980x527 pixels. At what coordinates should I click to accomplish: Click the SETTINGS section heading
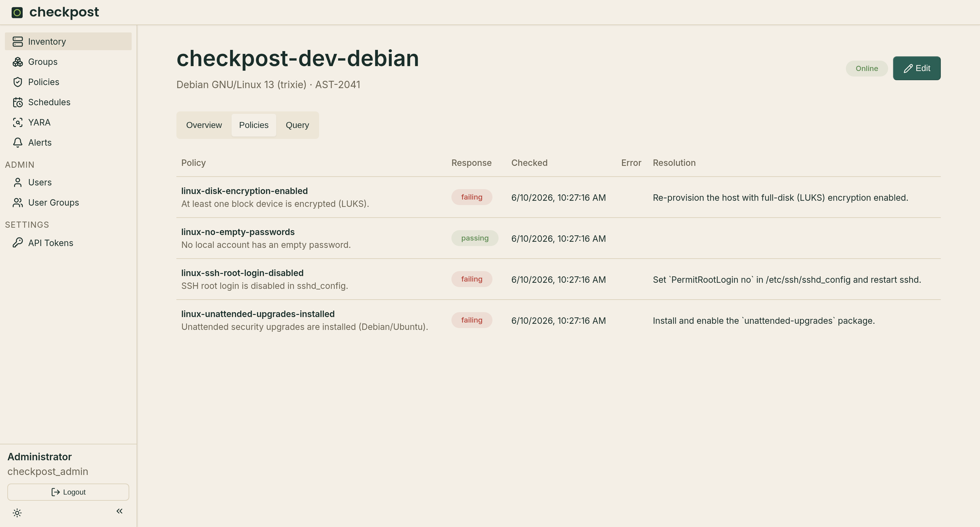(27, 225)
